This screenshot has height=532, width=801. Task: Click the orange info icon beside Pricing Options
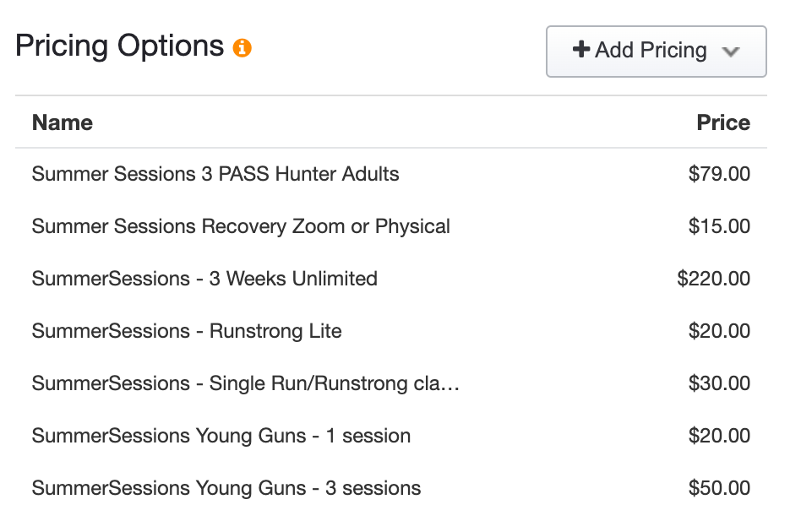point(242,48)
